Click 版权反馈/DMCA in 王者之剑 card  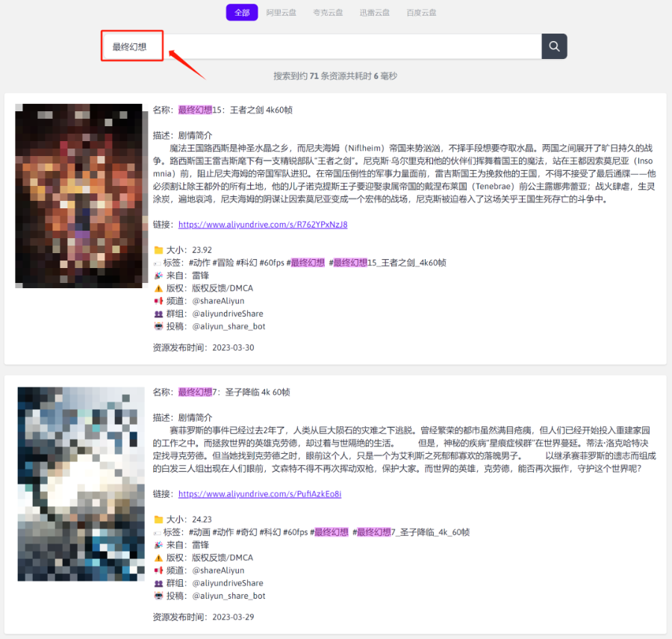point(223,288)
